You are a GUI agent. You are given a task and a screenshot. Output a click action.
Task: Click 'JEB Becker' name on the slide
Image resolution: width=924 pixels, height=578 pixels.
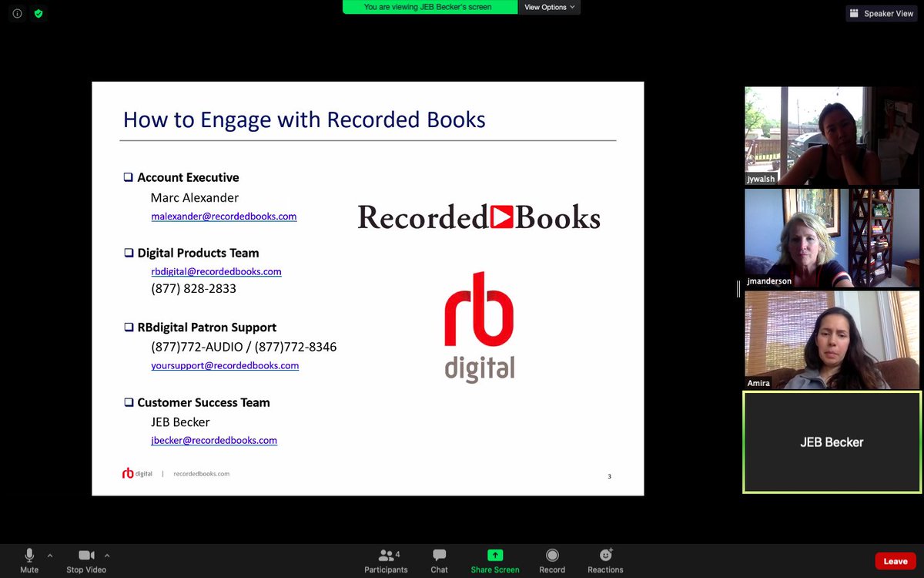pyautogui.click(x=180, y=422)
